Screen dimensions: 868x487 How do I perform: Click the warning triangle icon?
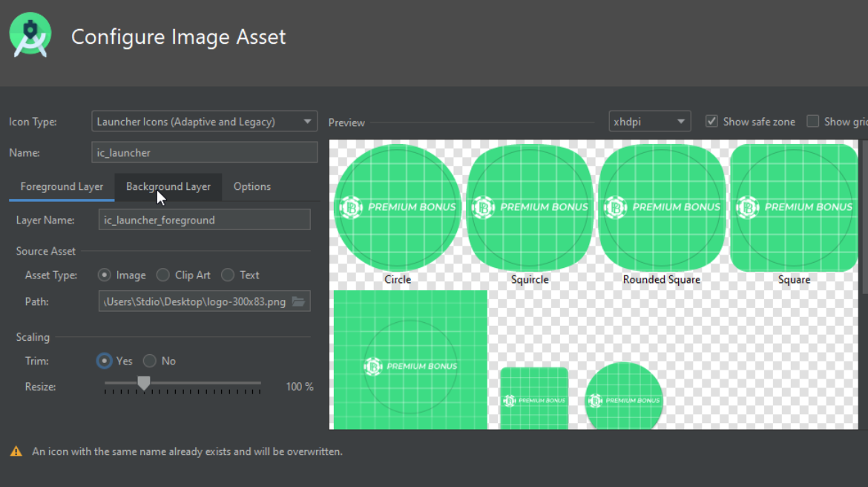click(x=16, y=451)
